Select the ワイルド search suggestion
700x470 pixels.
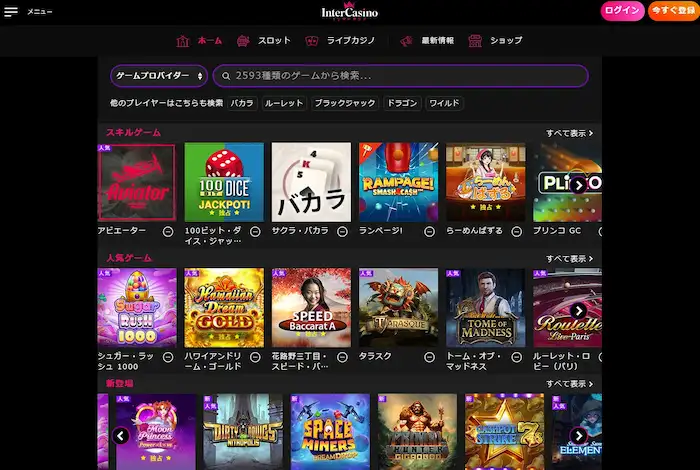pyautogui.click(x=444, y=103)
